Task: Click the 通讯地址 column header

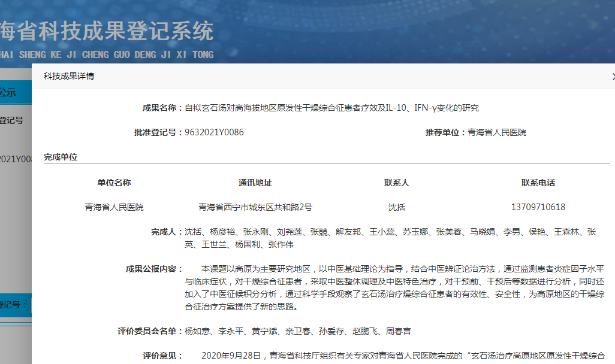Action: pos(255,183)
